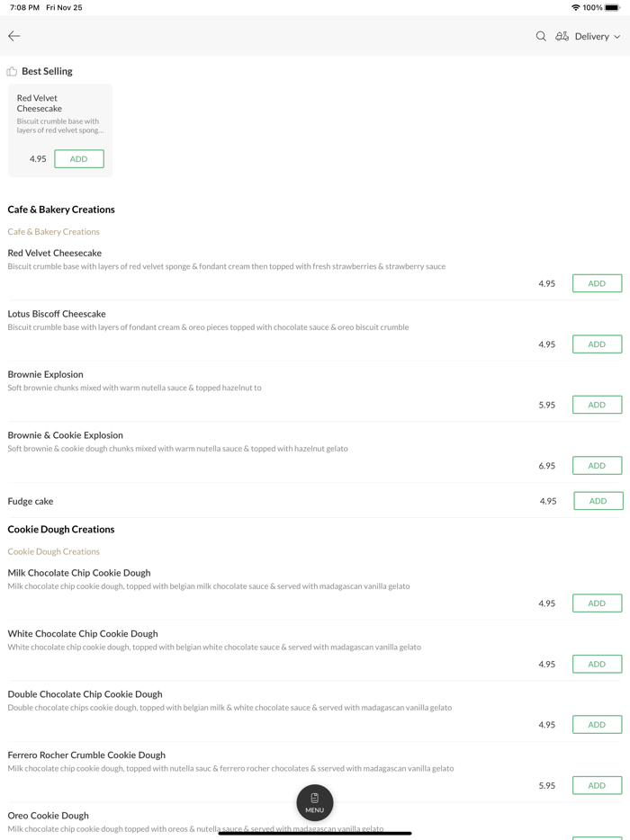The height and width of the screenshot is (840, 630).
Task: Open the search magnifier icon
Action: tap(541, 36)
